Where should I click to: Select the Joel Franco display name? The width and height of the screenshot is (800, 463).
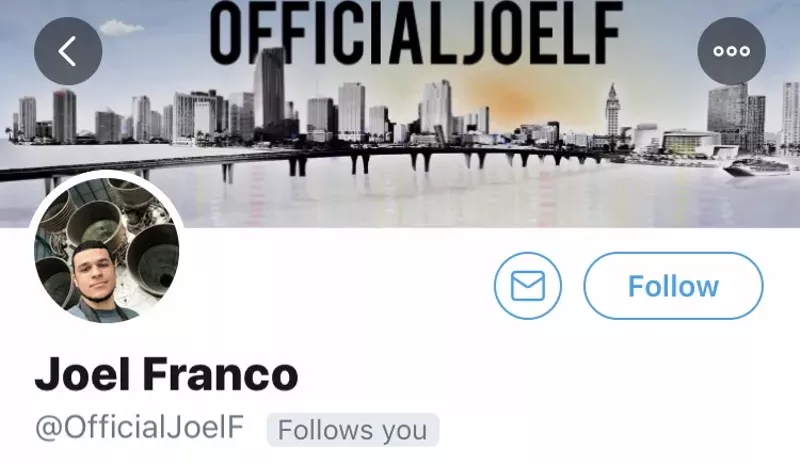pos(166,374)
